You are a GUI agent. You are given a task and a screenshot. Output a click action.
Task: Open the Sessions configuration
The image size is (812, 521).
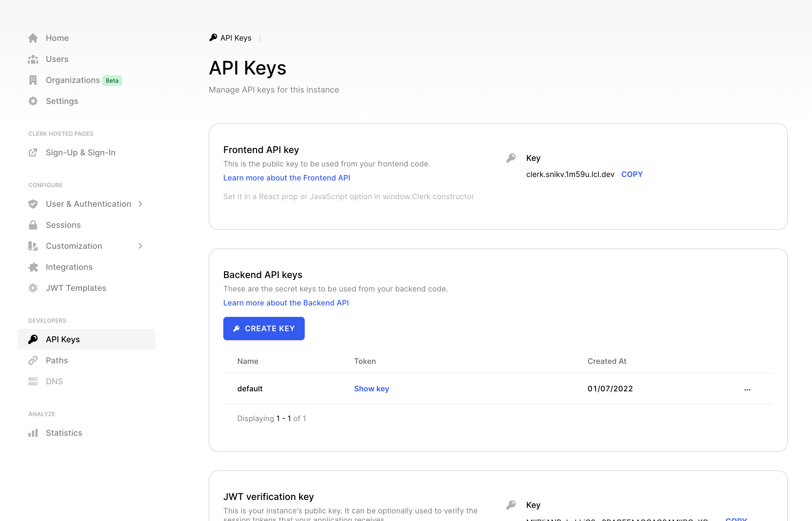63,225
